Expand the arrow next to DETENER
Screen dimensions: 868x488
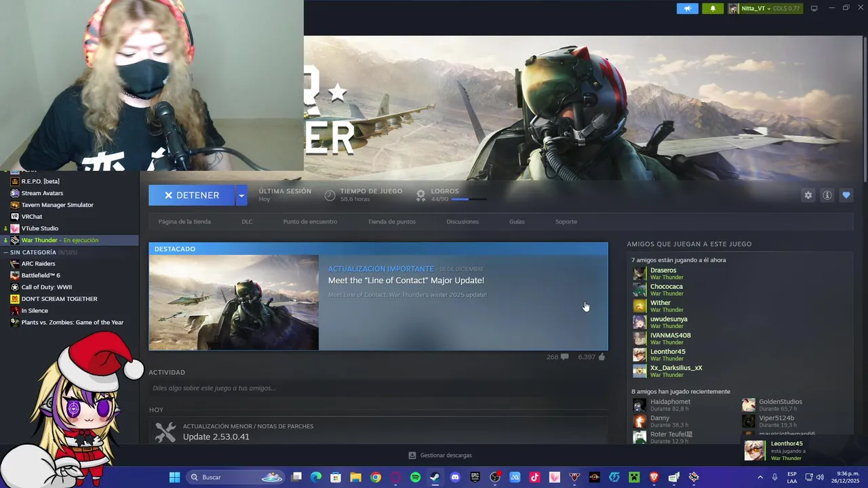tap(241, 195)
